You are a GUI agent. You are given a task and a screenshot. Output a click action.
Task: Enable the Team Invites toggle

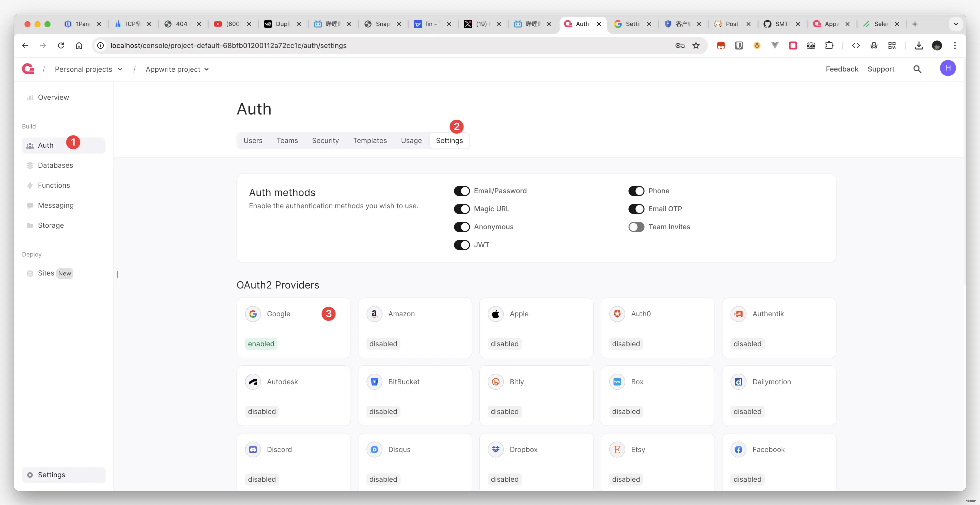tap(636, 227)
